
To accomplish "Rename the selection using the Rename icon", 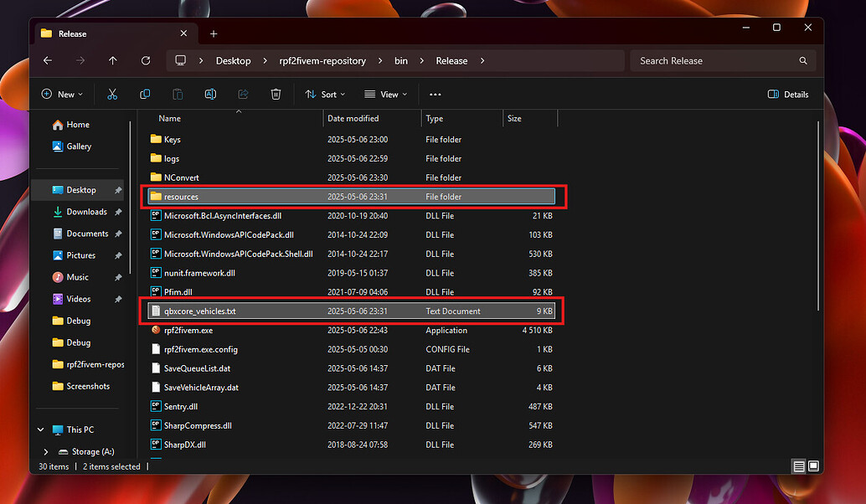I will (x=210, y=94).
